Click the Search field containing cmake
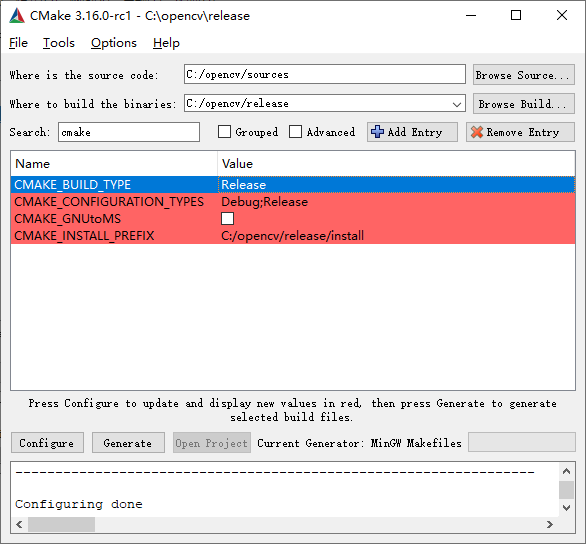This screenshot has height=544, width=586. pyautogui.click(x=129, y=132)
